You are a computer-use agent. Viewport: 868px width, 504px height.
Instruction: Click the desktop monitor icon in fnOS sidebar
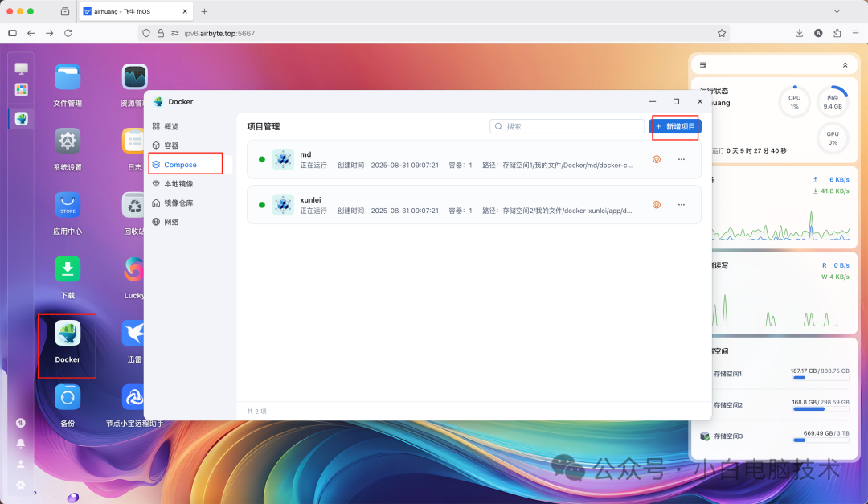click(21, 68)
